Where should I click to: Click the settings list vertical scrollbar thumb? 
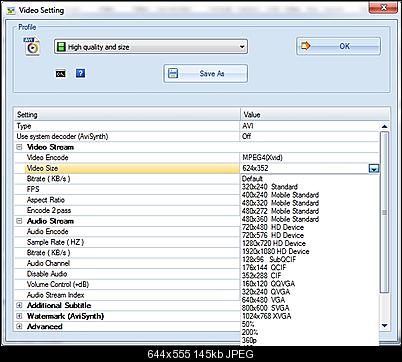[384, 212]
